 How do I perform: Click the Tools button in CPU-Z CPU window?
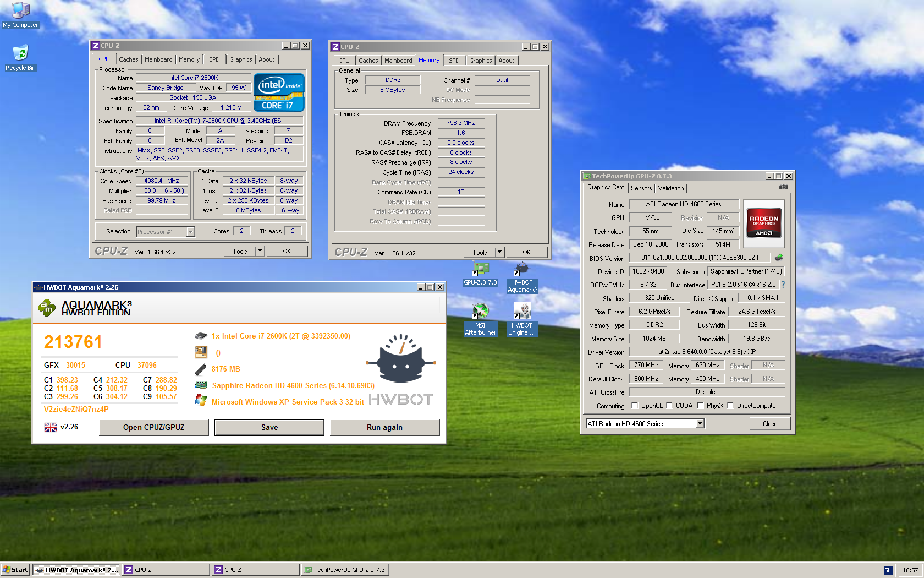pos(240,251)
